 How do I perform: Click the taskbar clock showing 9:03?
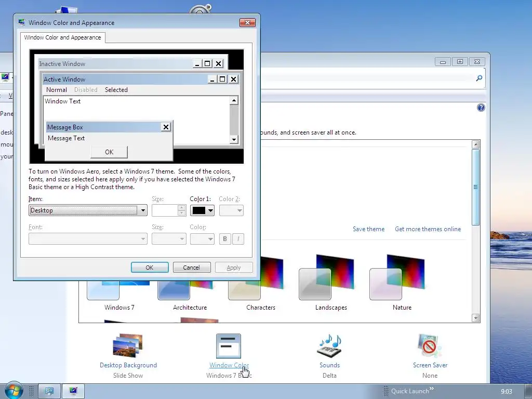(x=507, y=392)
